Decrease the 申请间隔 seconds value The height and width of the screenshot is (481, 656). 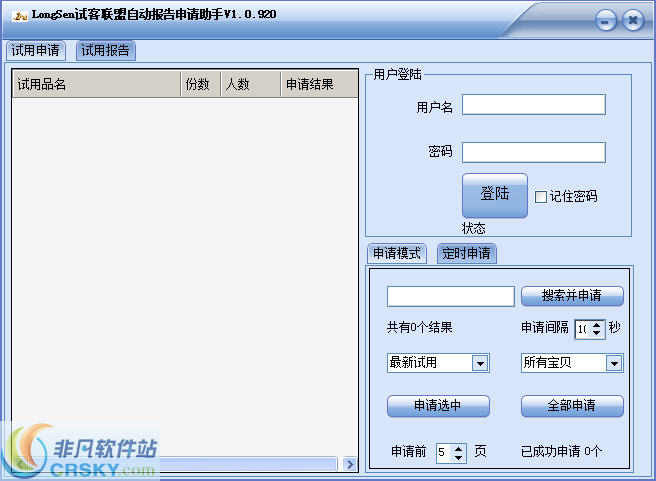point(597,333)
